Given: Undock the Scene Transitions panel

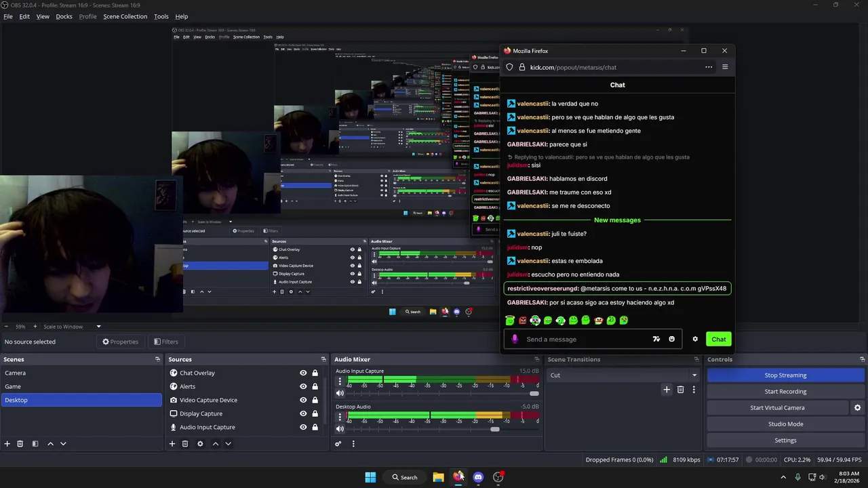Looking at the screenshot, I should click(x=696, y=359).
